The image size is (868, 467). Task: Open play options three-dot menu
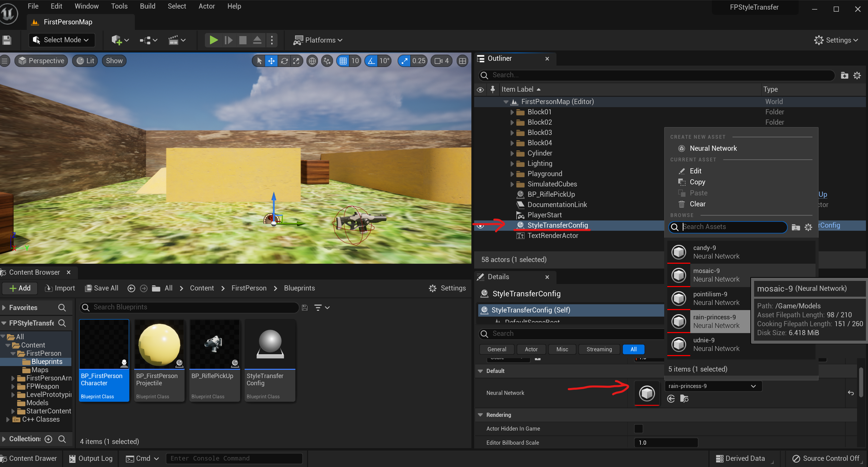[272, 40]
